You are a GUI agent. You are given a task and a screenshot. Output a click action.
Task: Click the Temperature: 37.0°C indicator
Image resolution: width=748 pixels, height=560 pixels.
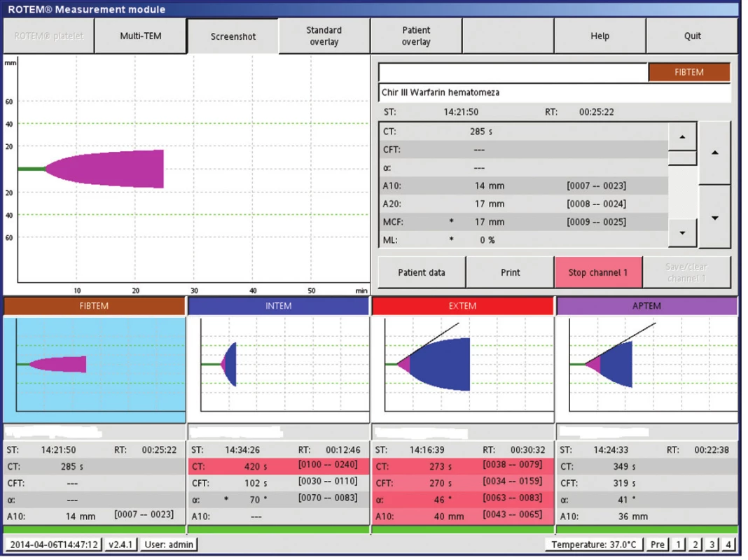tap(593, 545)
